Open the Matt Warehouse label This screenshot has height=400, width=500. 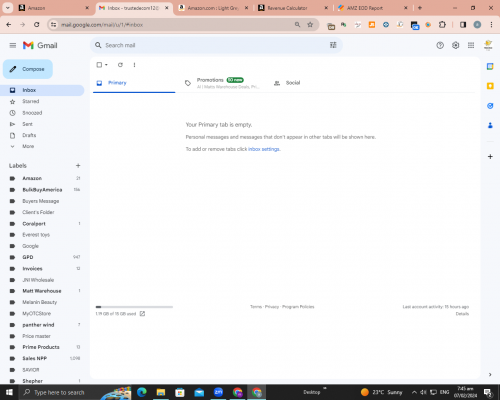point(42,291)
